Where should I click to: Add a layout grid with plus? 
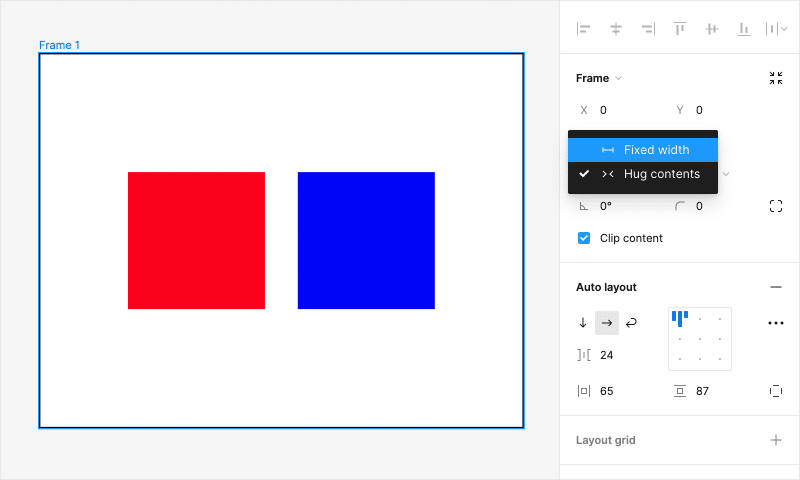776,440
